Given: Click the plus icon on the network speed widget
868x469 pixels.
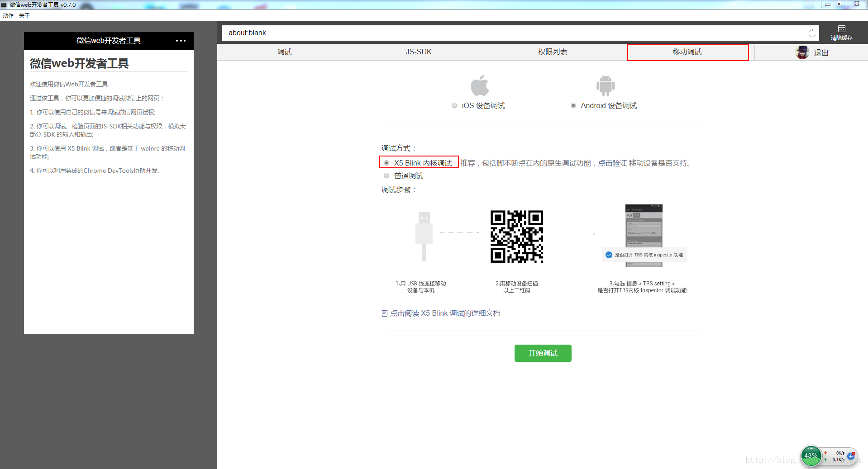Looking at the screenshot, I should (851, 456).
